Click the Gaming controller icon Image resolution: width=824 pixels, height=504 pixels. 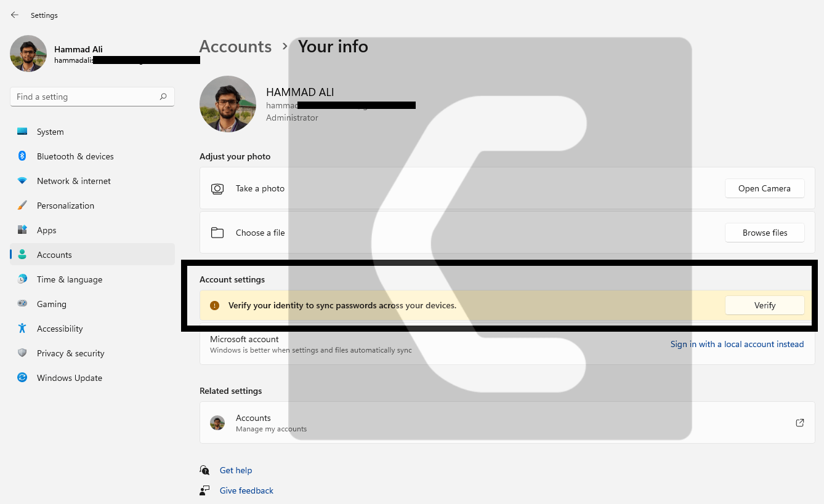click(22, 304)
